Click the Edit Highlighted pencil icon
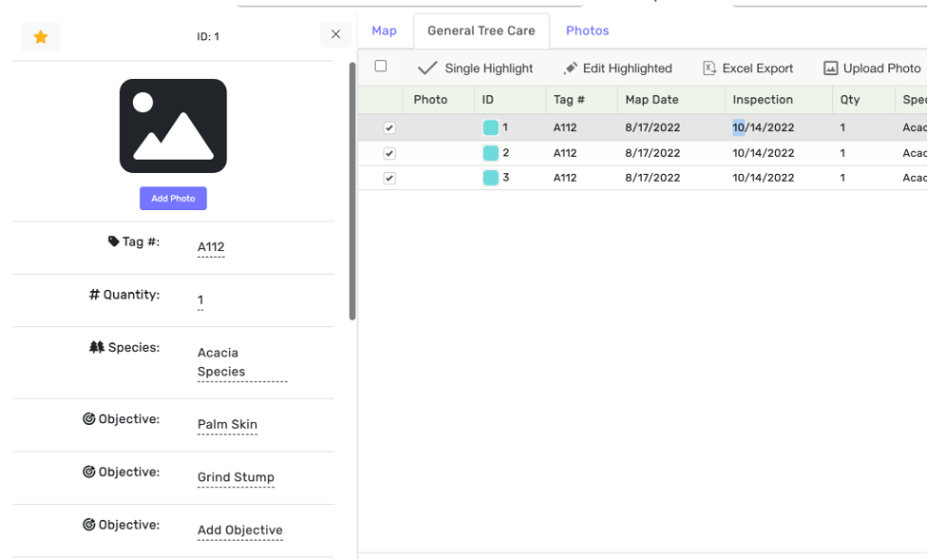This screenshot has height=560, width=929. [x=570, y=68]
